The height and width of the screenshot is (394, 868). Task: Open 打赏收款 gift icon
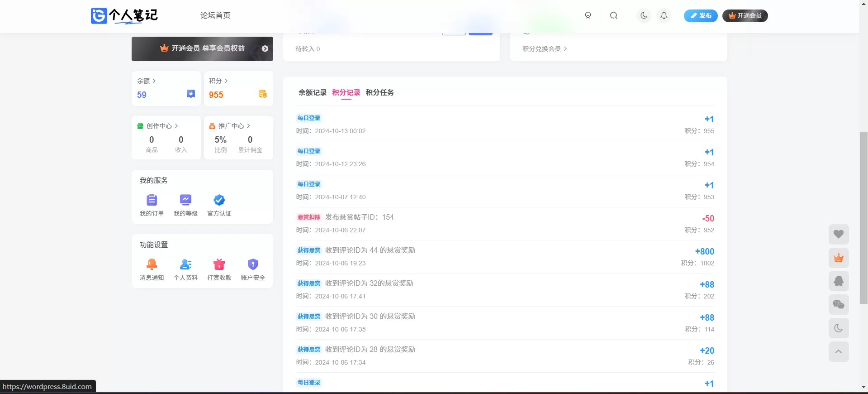[x=219, y=264]
